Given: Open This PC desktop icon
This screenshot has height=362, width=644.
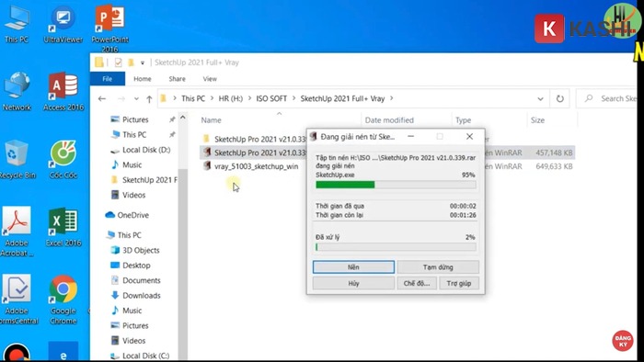Looking at the screenshot, I should coord(17,24).
